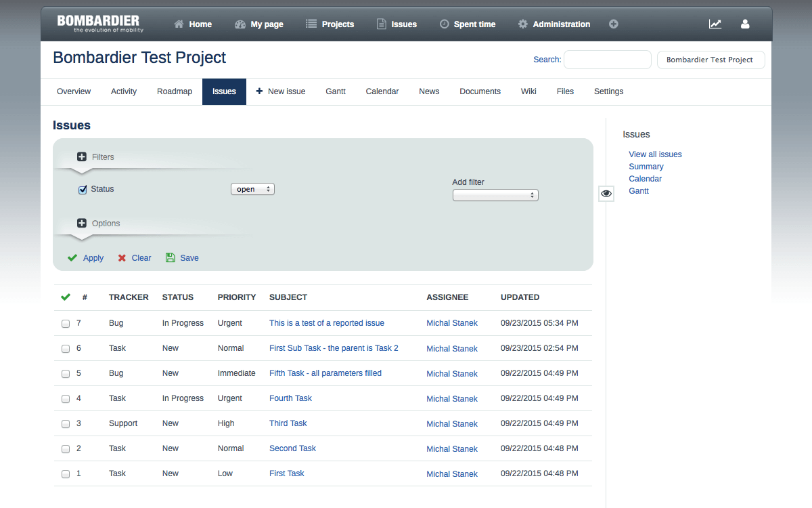The width and height of the screenshot is (812, 508).
Task: Open 'Fifth Task - all parameters filled' issue
Action: (x=325, y=373)
